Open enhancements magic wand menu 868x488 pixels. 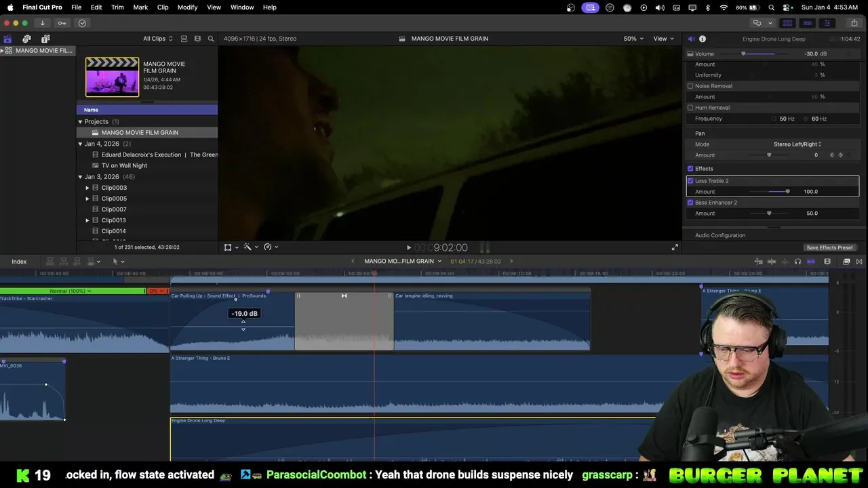point(250,247)
